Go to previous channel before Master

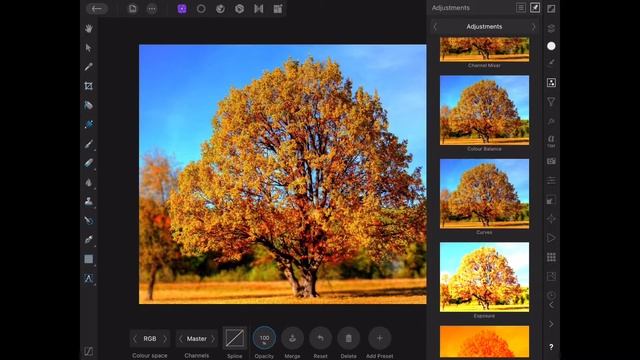181,339
